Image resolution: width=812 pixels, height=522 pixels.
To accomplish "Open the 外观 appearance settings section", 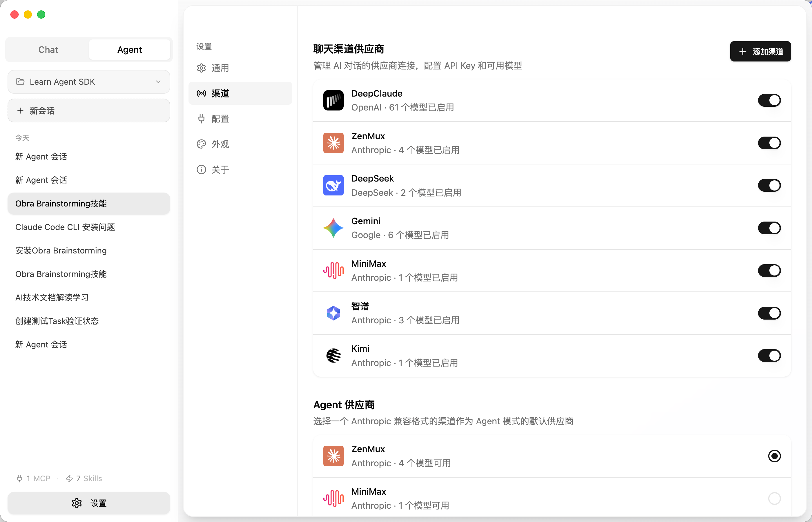I will pyautogui.click(x=220, y=144).
